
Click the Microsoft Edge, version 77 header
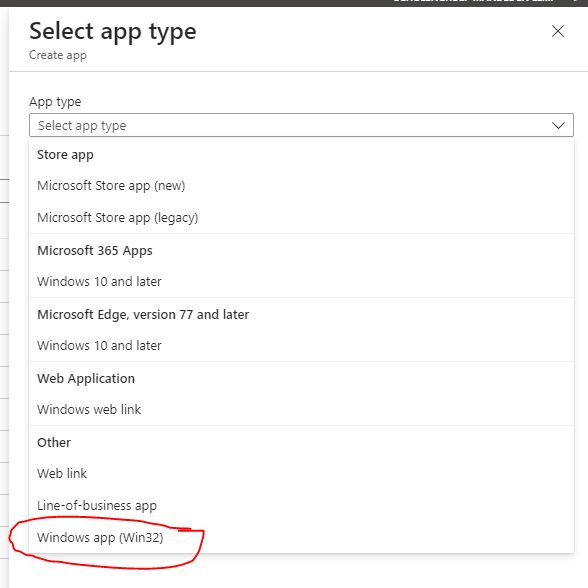(x=143, y=314)
